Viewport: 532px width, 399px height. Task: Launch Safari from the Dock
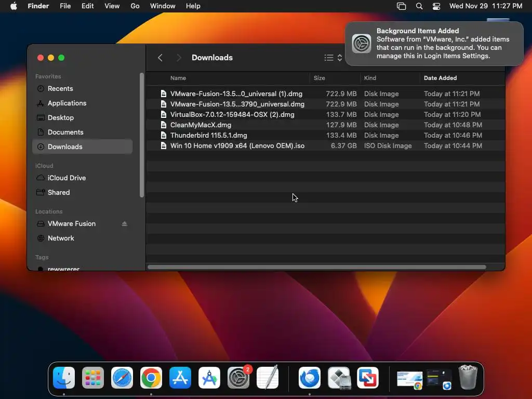coord(122,378)
